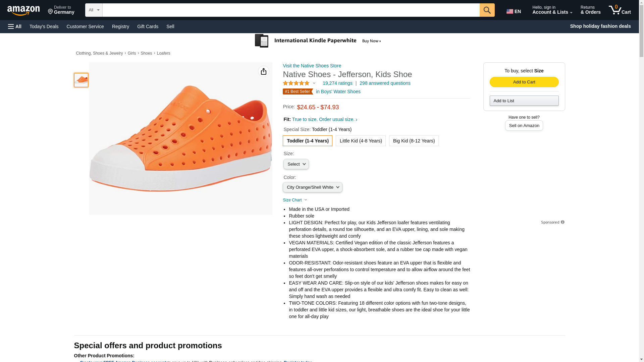Pick Big Kid (8-12 Years) option
The height and width of the screenshot is (362, 644).
click(x=414, y=141)
